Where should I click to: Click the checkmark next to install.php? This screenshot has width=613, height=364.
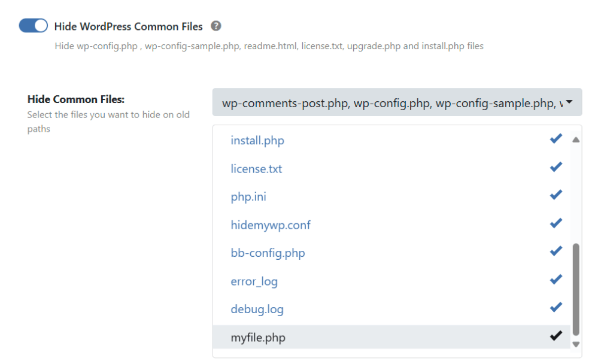(x=555, y=138)
